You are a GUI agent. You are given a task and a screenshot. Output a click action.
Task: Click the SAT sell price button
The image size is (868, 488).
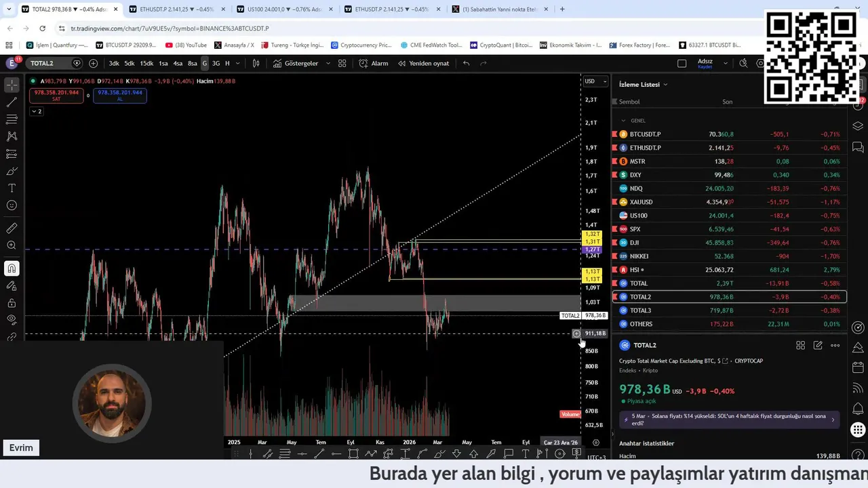point(56,96)
